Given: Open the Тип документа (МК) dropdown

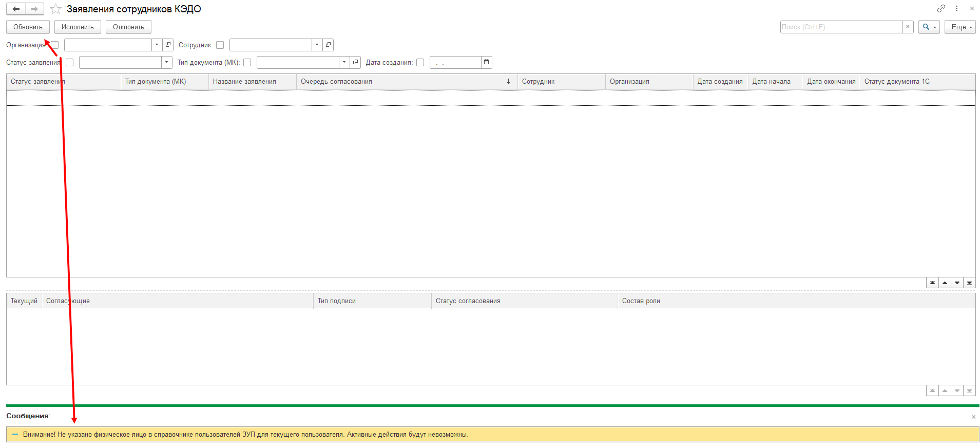Looking at the screenshot, I should (344, 63).
